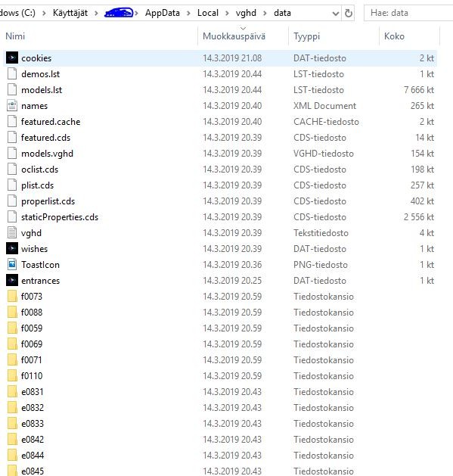Click the featured.cache file icon
The image size is (453, 476).
point(12,121)
